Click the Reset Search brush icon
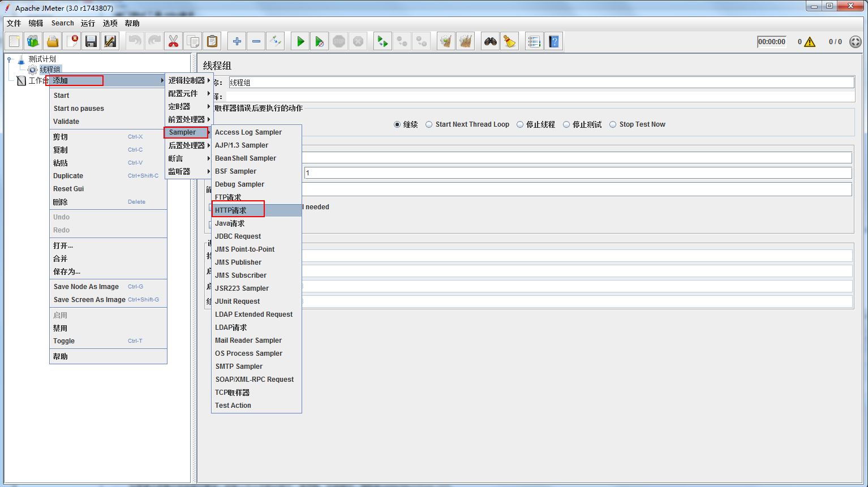Screen dimensions: 868x487 [510, 41]
